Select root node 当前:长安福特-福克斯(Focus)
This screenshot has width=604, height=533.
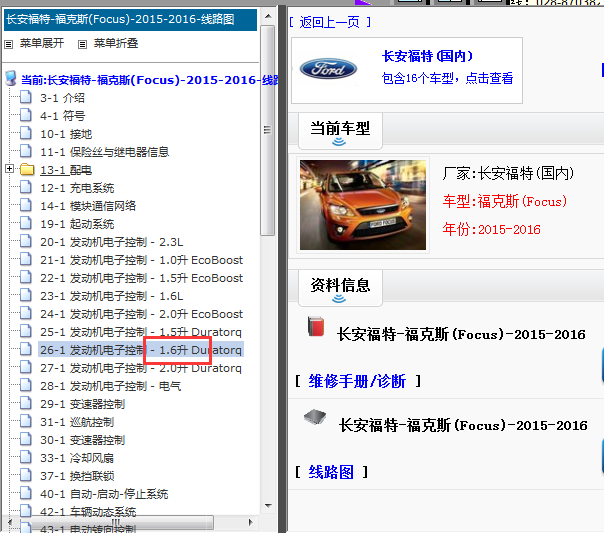click(149, 80)
